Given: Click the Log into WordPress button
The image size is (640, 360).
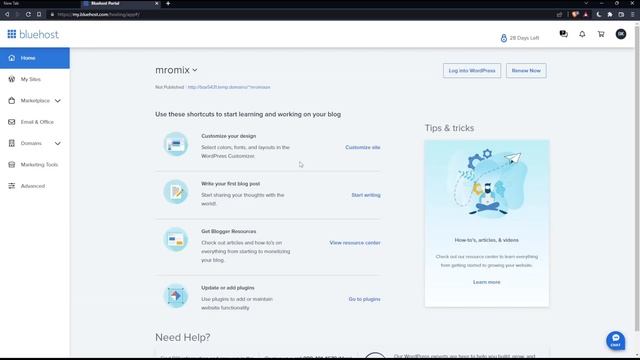Looking at the screenshot, I should (472, 71).
